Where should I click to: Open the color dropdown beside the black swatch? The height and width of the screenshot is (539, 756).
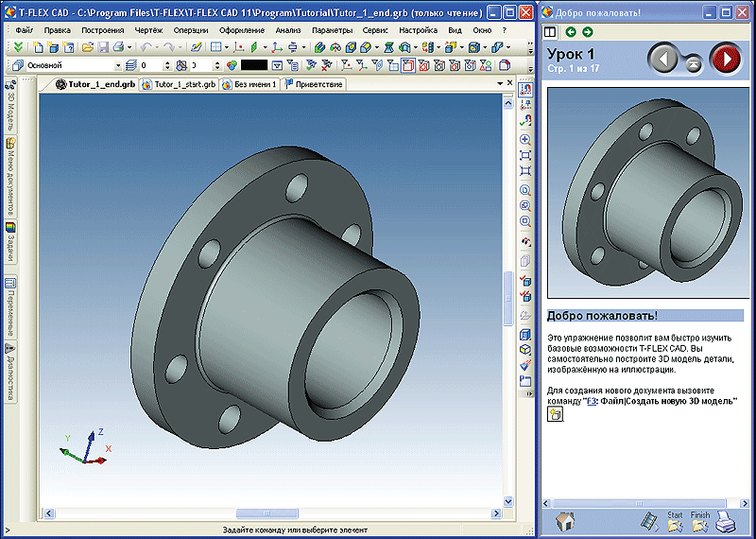point(277,66)
